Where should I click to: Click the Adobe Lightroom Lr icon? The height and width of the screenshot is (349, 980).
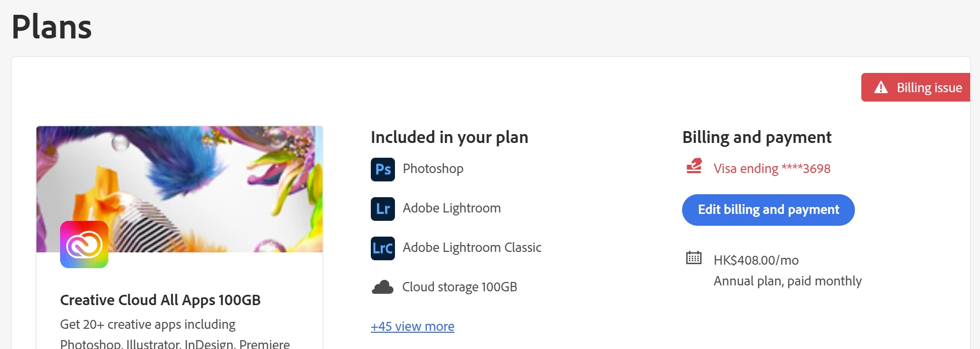pyautogui.click(x=383, y=209)
